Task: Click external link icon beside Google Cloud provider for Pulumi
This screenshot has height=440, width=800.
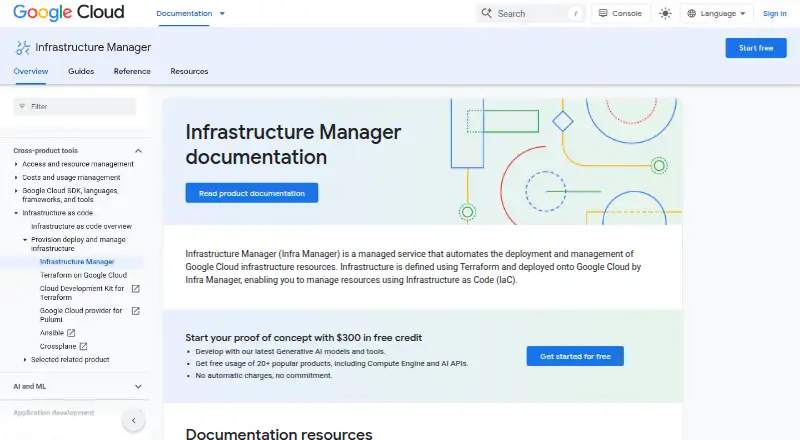Action: tap(136, 310)
